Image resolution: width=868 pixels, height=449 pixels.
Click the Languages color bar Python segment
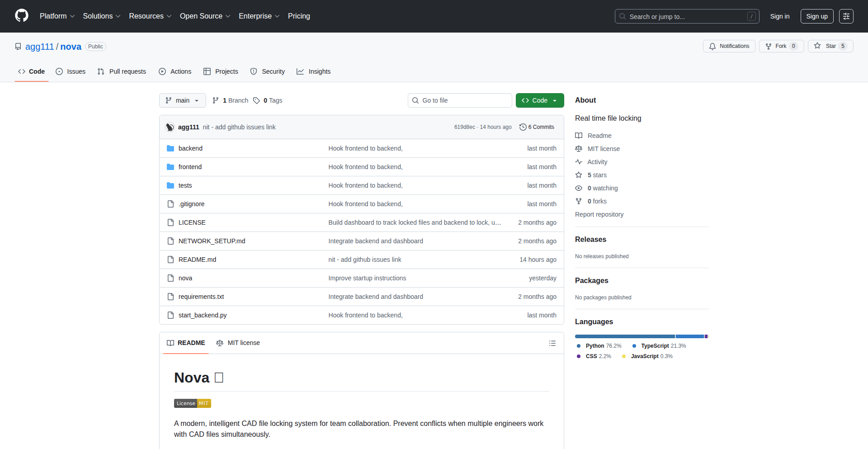point(624,336)
